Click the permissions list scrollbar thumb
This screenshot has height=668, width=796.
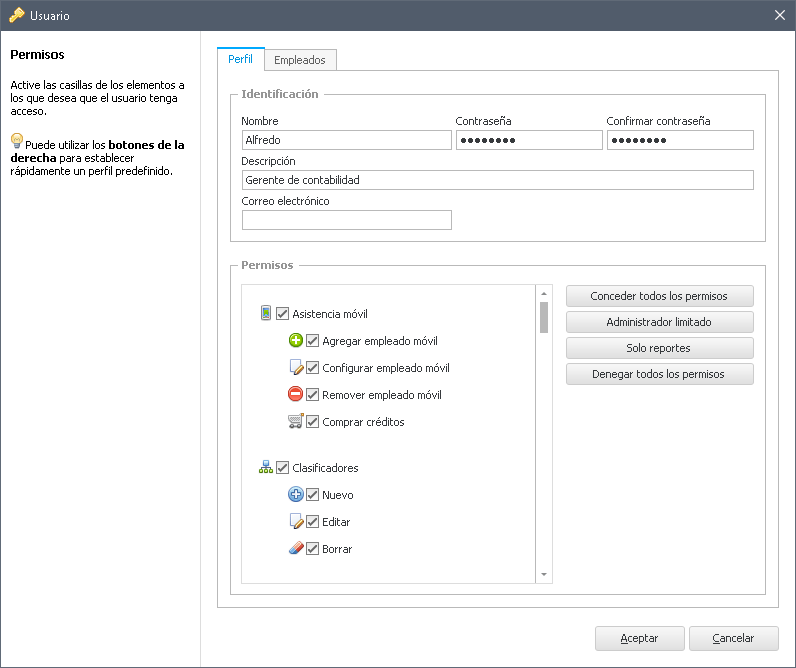[544, 317]
